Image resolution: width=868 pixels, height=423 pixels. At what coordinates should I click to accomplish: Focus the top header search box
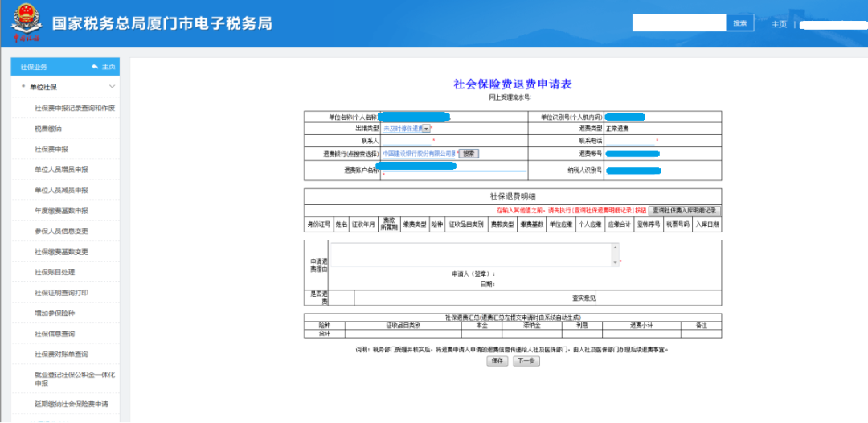(679, 23)
